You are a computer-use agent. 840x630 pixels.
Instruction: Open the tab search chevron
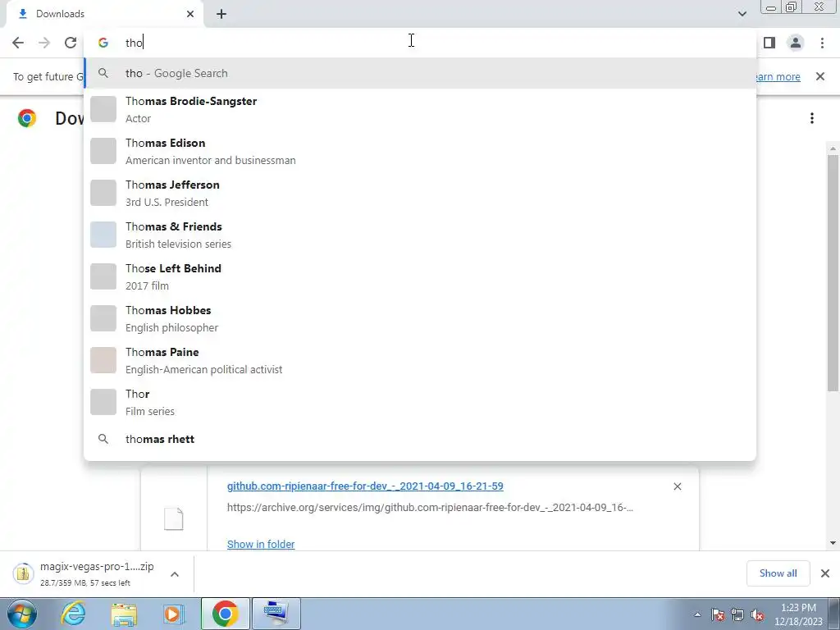tap(742, 14)
